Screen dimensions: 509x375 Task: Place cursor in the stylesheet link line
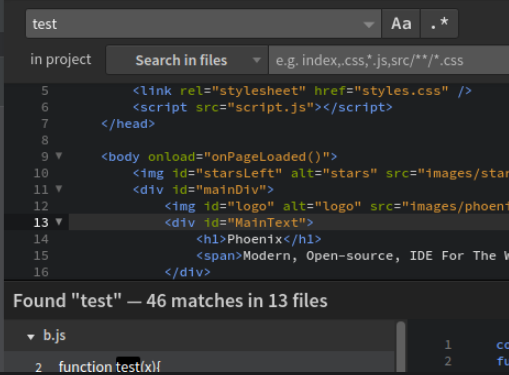click(x=302, y=91)
